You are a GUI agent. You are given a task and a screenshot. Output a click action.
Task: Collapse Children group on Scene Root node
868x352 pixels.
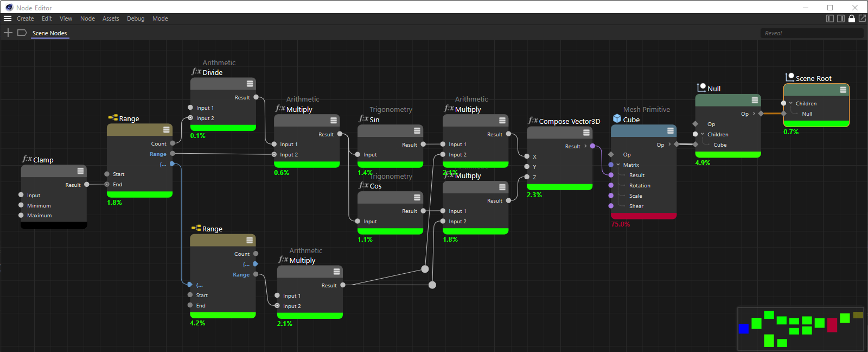791,104
